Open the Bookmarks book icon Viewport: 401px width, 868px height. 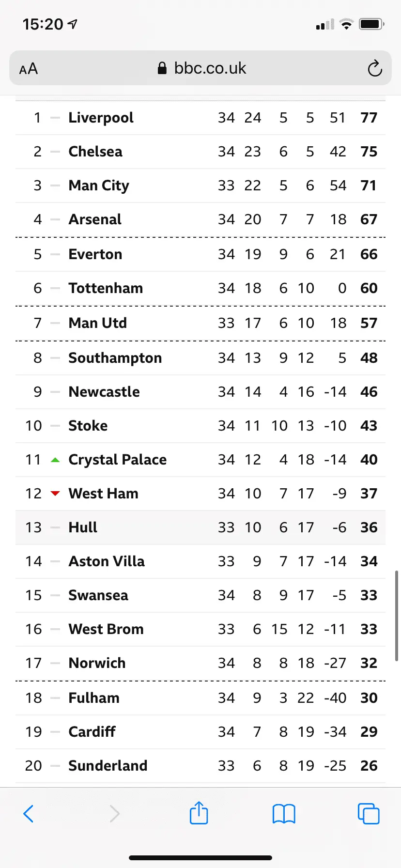tap(284, 814)
